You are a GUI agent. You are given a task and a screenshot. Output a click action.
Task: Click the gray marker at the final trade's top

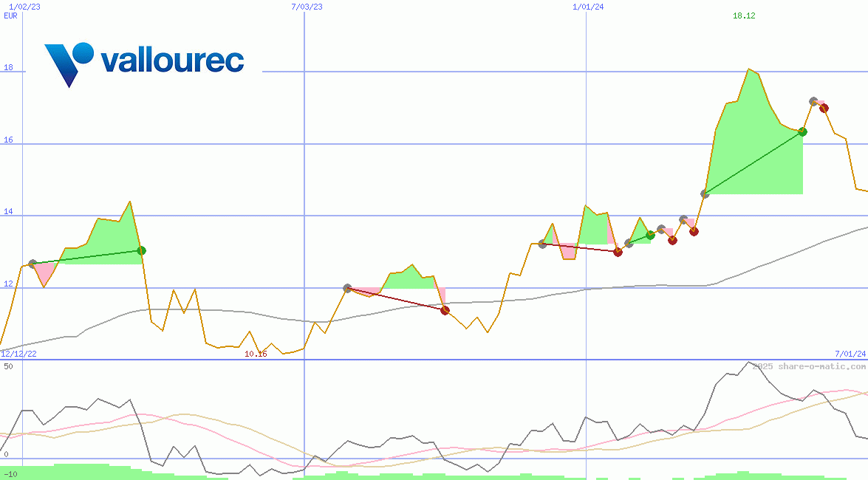[813, 101]
